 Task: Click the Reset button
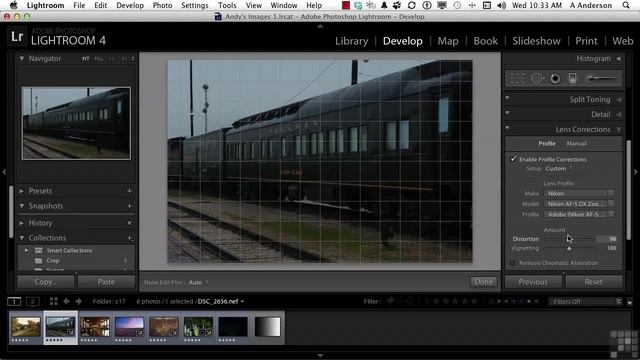593,282
